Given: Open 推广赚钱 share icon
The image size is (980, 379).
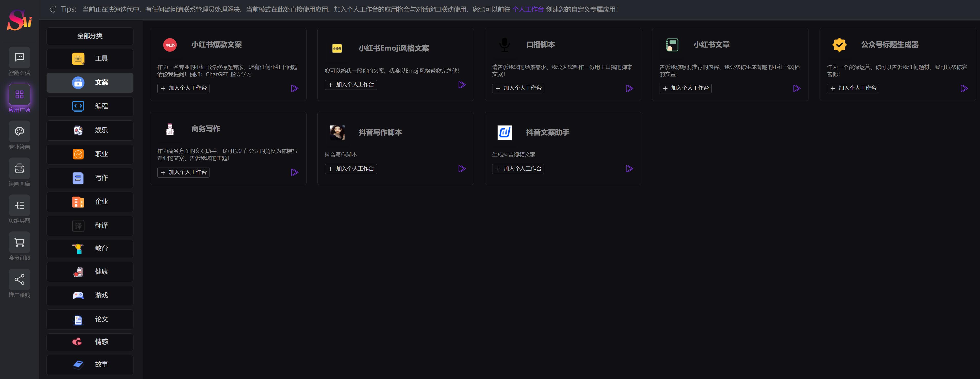Looking at the screenshot, I should [20, 279].
